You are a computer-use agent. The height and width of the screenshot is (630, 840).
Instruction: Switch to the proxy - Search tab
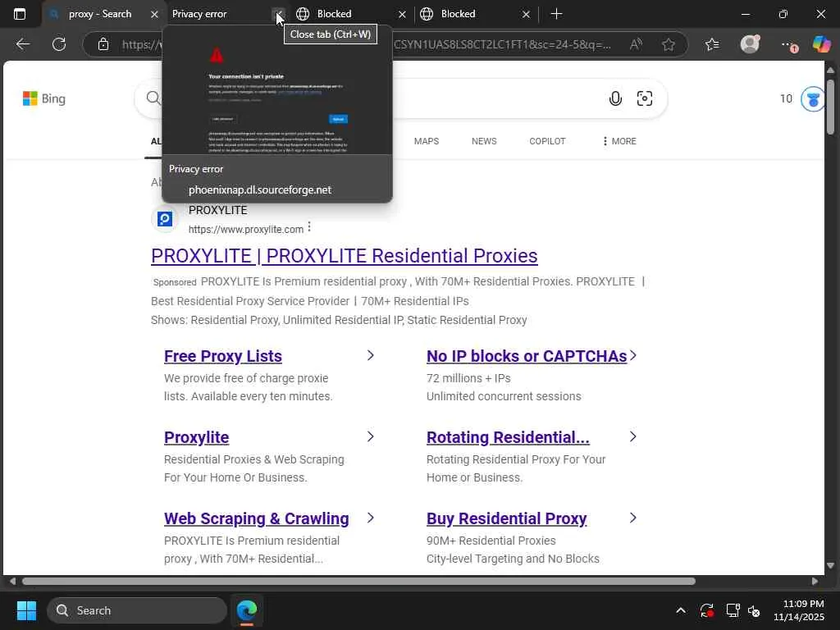tap(100, 14)
